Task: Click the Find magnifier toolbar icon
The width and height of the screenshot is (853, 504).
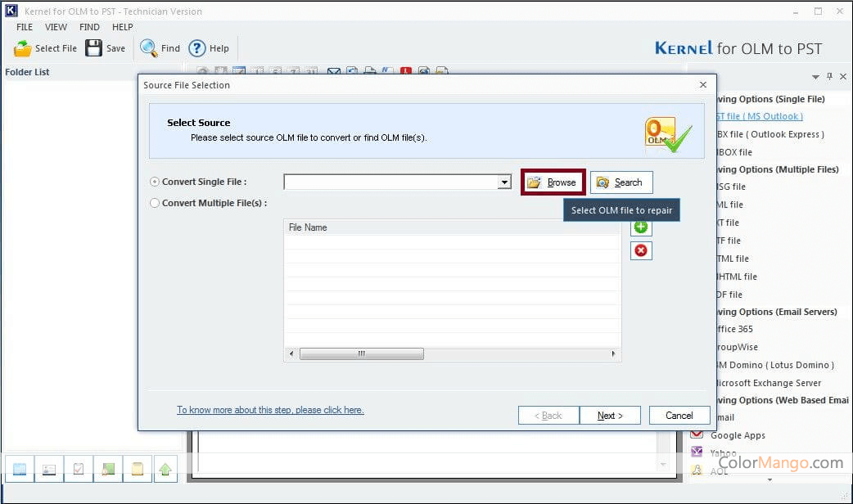Action: (x=148, y=47)
